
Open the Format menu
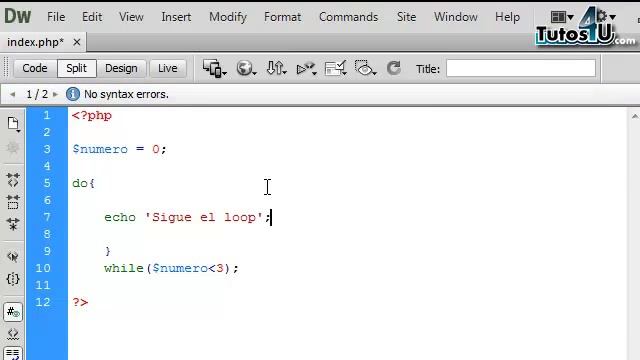(282, 17)
